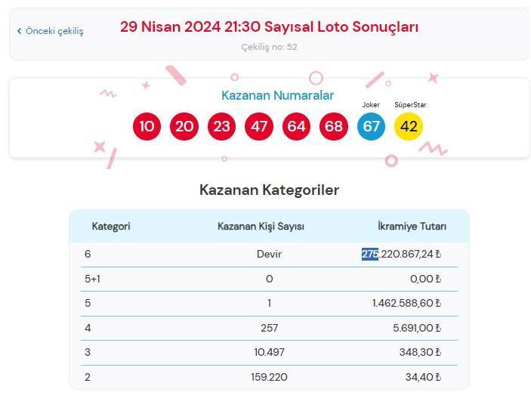Click the 10.497 winners count cell
Viewport: 531px width, 420px height.
pos(269,352)
